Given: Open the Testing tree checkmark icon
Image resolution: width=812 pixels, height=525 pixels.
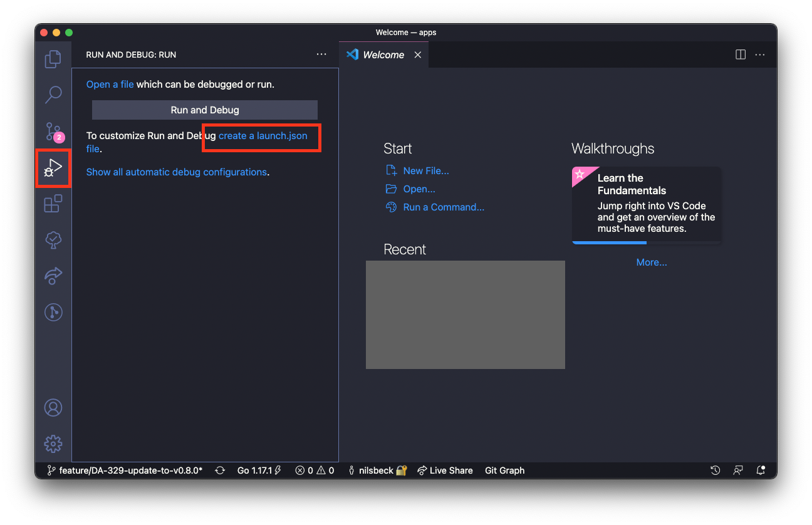Looking at the screenshot, I should pyautogui.click(x=53, y=239).
